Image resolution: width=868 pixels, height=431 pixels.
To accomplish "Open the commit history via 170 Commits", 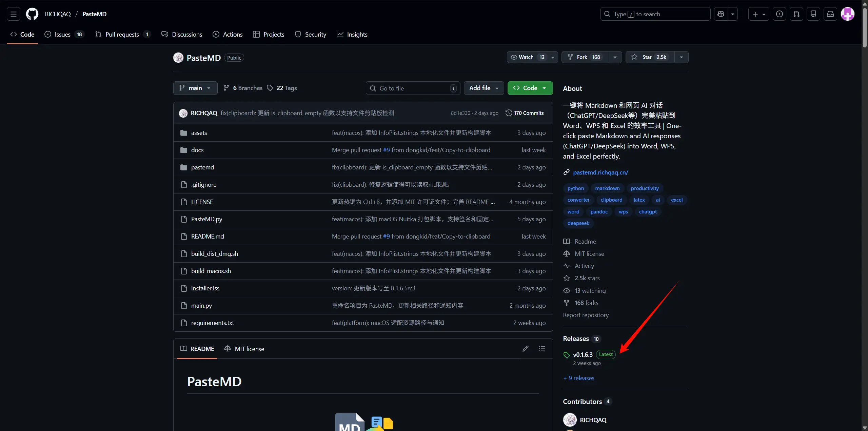I will click(525, 113).
